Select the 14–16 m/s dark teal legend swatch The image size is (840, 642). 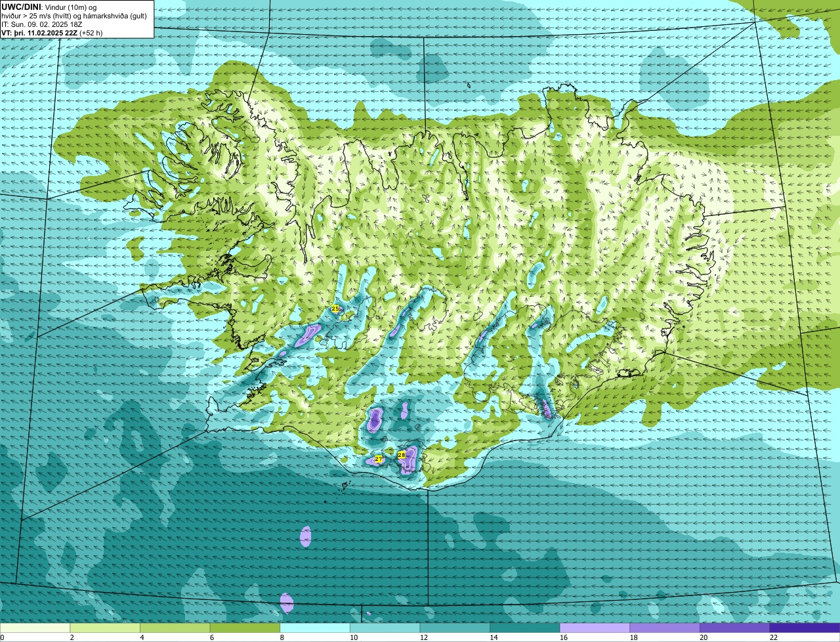point(525,628)
